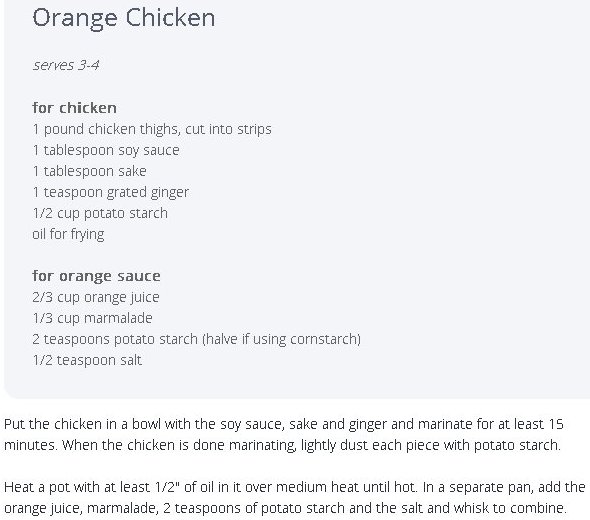Click the 1 tablespoon soy sauce line
The height and width of the screenshot is (520, 590).
(106, 151)
